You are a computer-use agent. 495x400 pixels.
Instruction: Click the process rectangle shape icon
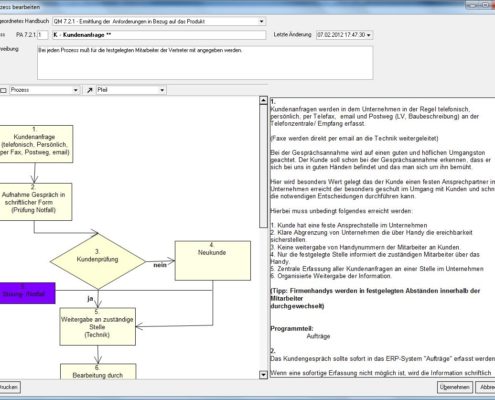(3, 90)
